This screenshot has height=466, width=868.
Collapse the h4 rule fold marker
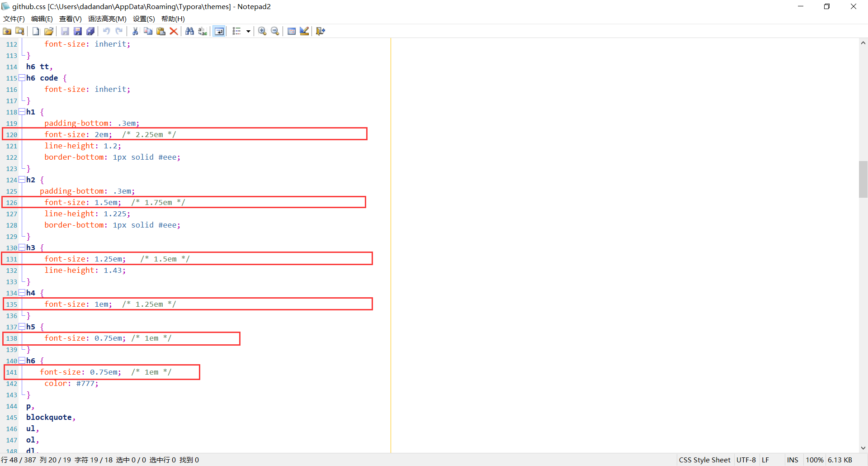pyautogui.click(x=22, y=293)
